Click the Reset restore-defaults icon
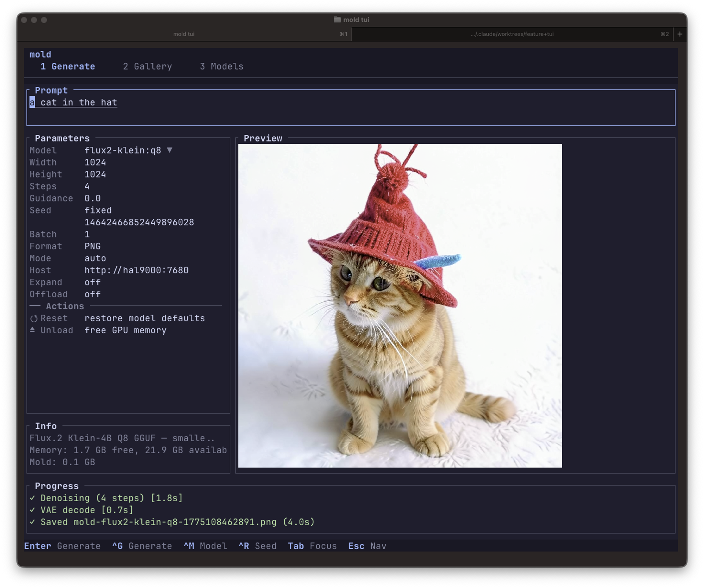704x588 pixels. (33, 318)
